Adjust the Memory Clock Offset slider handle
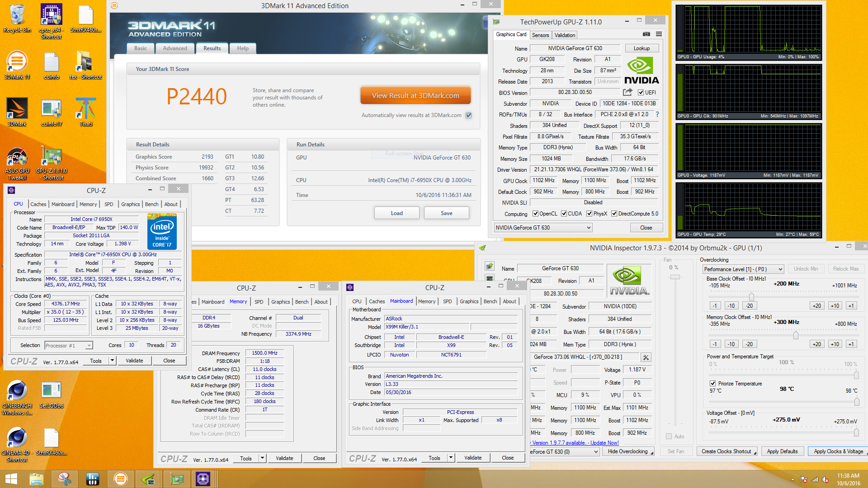The width and height of the screenshot is (868, 488). 796,335
